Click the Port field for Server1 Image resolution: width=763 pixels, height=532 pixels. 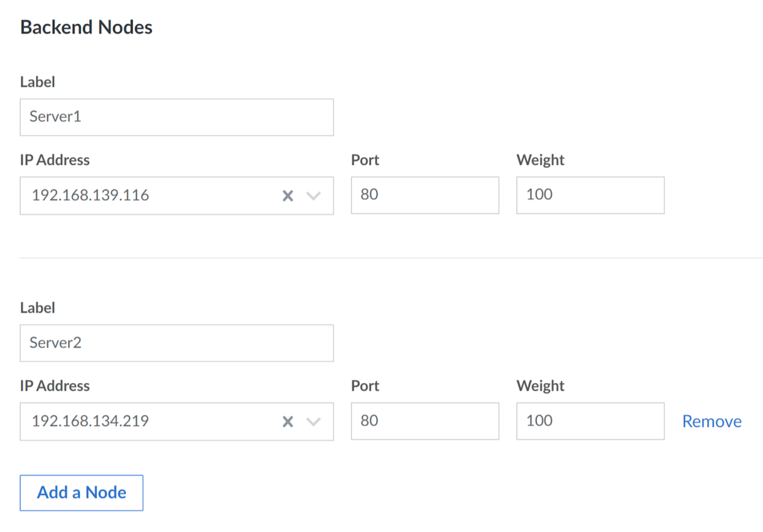click(425, 195)
